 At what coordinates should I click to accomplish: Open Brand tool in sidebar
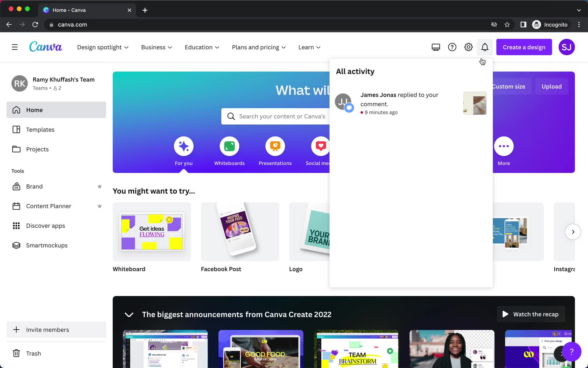(x=56, y=186)
